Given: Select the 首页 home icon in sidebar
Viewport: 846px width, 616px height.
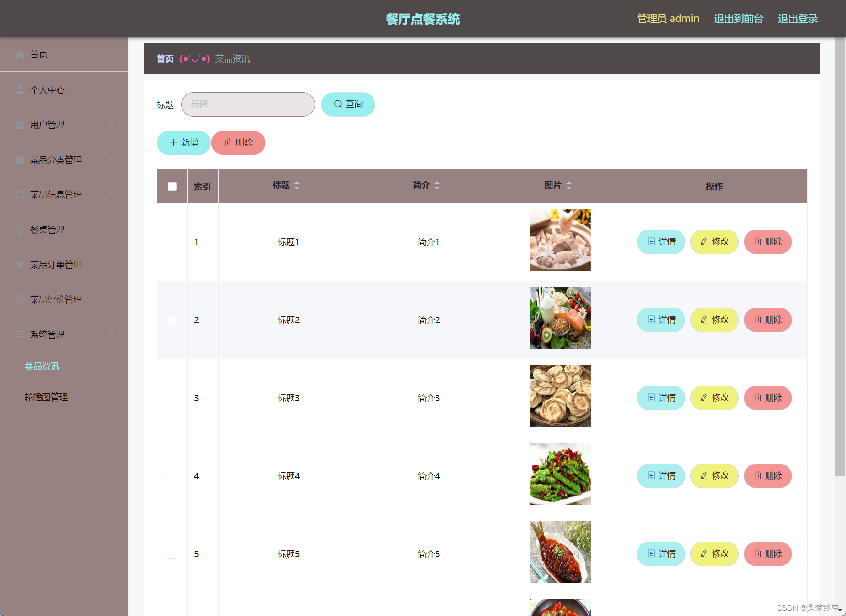Looking at the screenshot, I should point(19,55).
